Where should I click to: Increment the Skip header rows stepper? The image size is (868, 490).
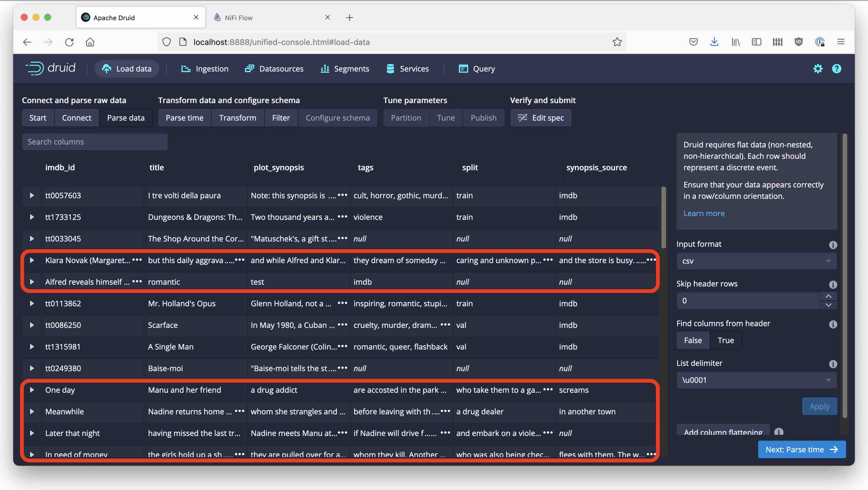click(x=828, y=296)
